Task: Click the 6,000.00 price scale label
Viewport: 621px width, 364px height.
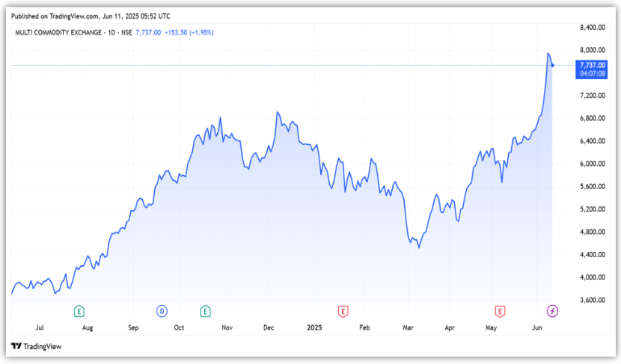Action: (x=592, y=164)
